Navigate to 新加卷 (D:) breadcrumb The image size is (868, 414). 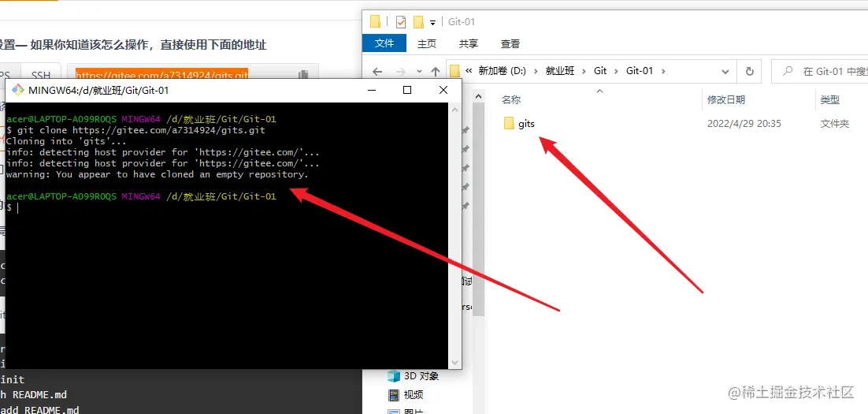tap(502, 71)
